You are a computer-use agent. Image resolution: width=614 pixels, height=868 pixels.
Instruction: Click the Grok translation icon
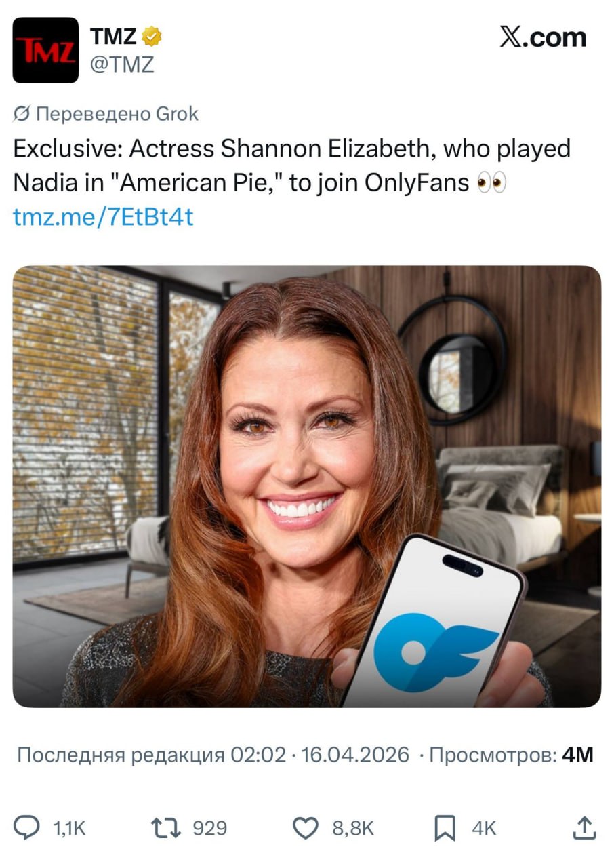(x=21, y=114)
